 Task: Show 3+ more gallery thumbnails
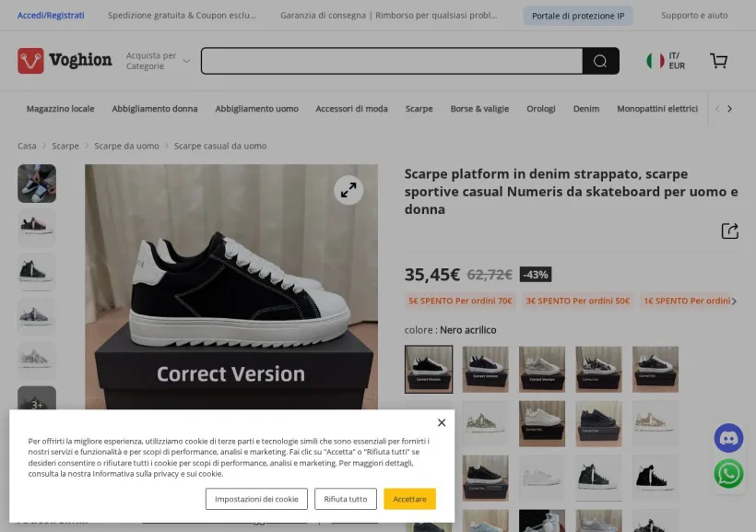(x=37, y=398)
